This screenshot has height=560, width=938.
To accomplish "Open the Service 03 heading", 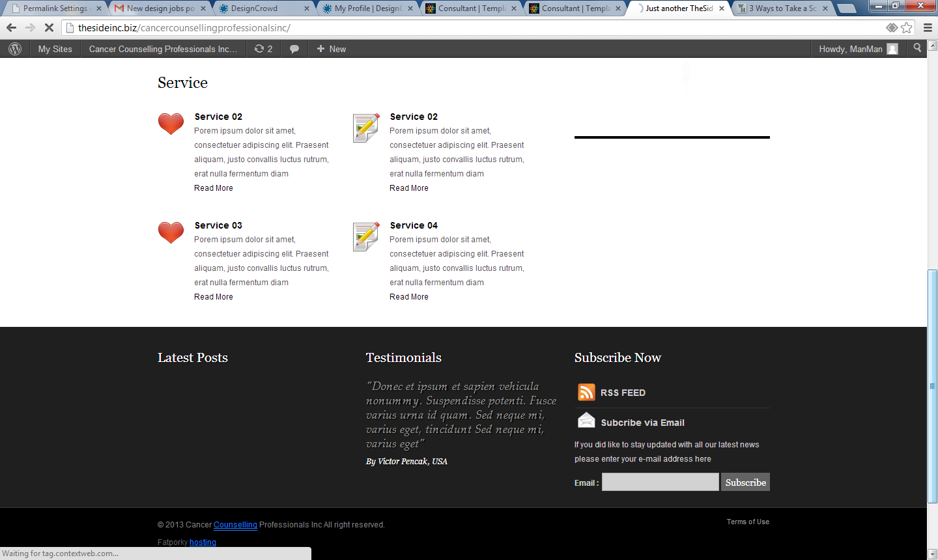I will pyautogui.click(x=218, y=225).
